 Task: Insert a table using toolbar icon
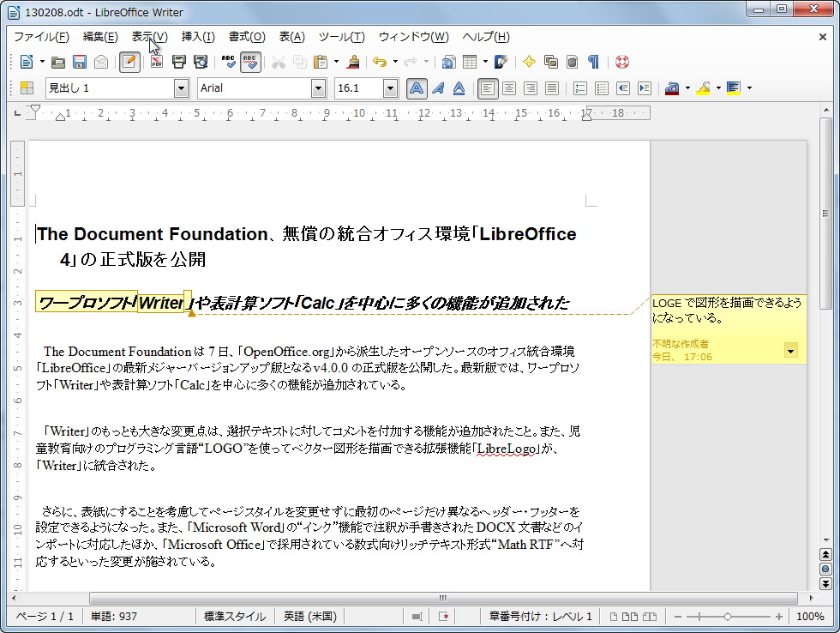coord(470,62)
